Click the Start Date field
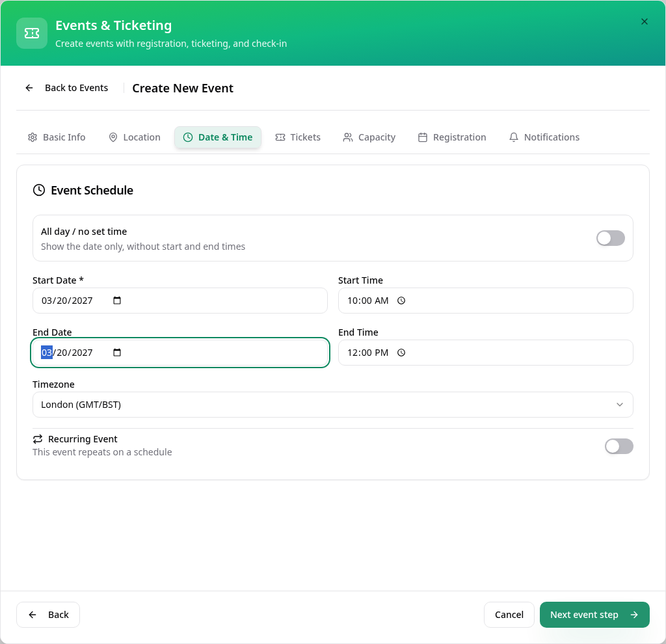This screenshot has width=666, height=644. point(180,301)
